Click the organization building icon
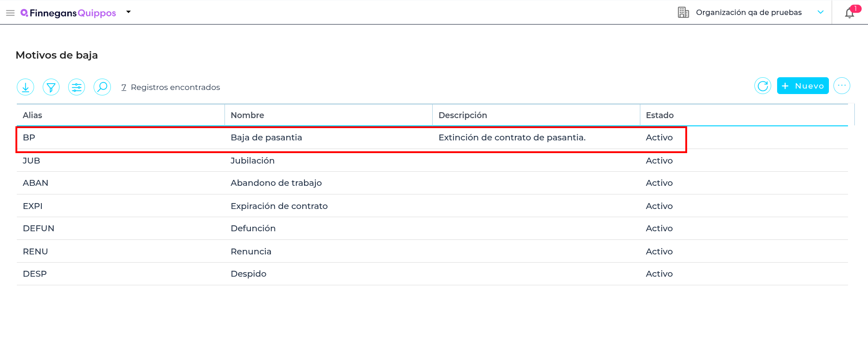The width and height of the screenshot is (868, 363). tap(683, 12)
